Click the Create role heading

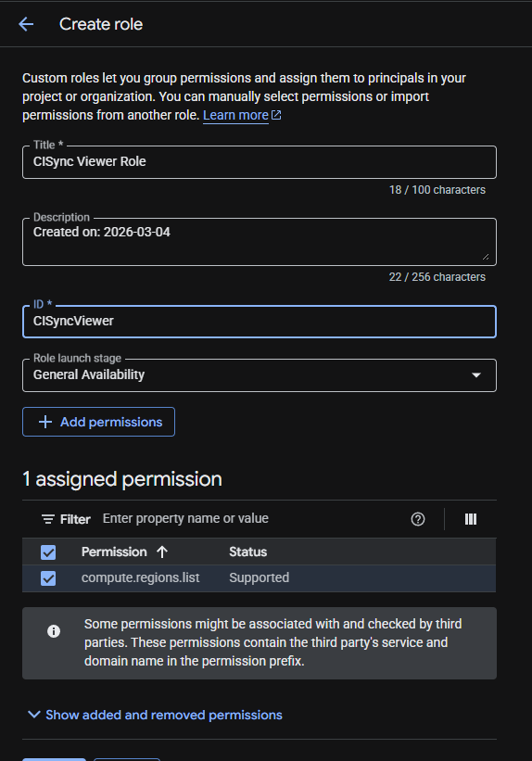tap(101, 24)
